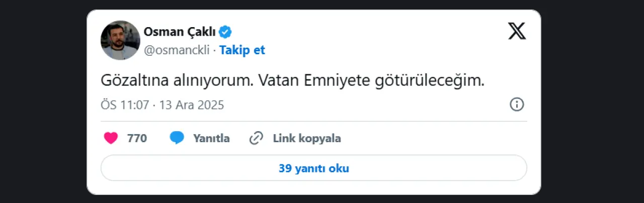Click the blue reply bubble icon
This screenshot has height=203, width=644.
point(177,138)
